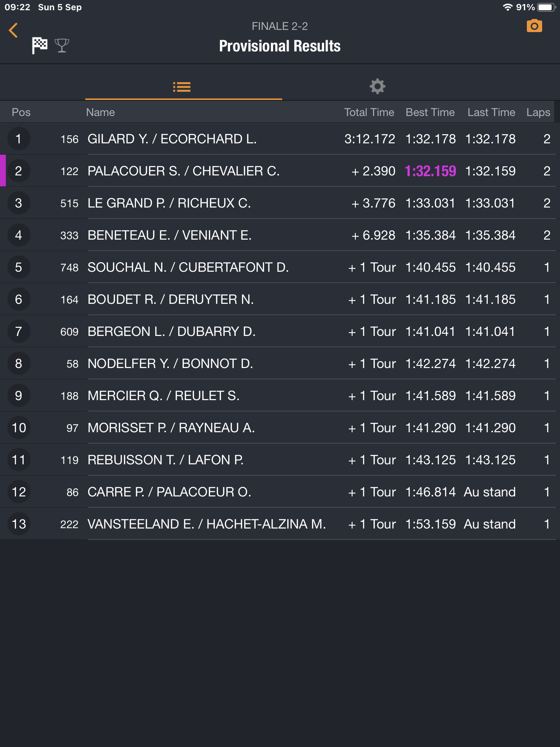Image resolution: width=560 pixels, height=747 pixels.
Task: Open row GILARD Y. / ECORCHARD L.
Action: click(x=280, y=139)
